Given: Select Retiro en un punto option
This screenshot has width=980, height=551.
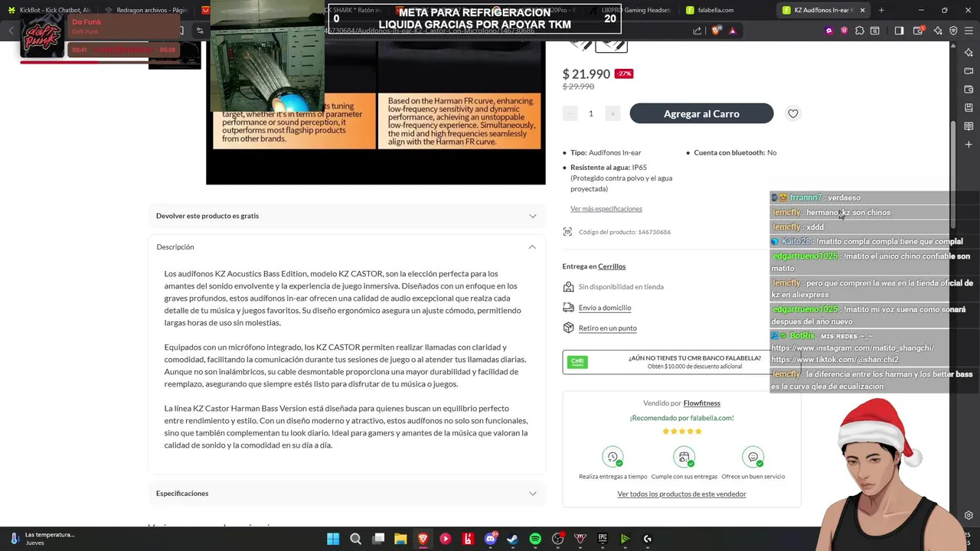Looking at the screenshot, I should point(608,328).
